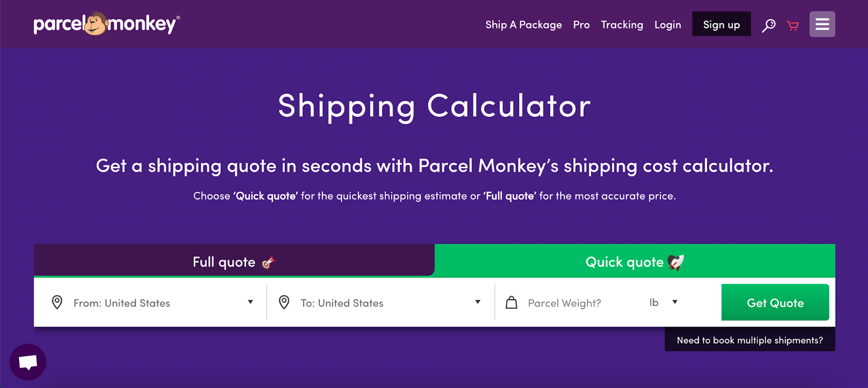Image resolution: width=868 pixels, height=388 pixels.
Task: Click Need to book multiple shipments link
Action: tap(750, 340)
